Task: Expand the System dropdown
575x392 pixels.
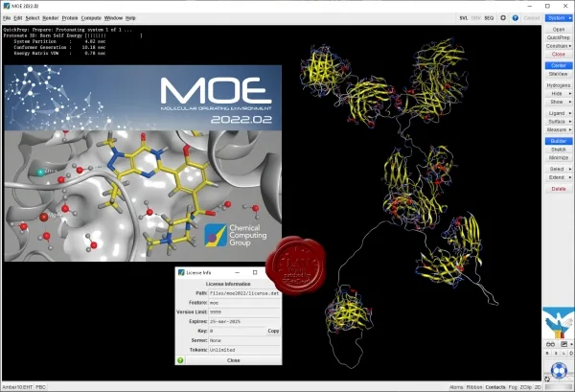Action: pyautogui.click(x=559, y=18)
